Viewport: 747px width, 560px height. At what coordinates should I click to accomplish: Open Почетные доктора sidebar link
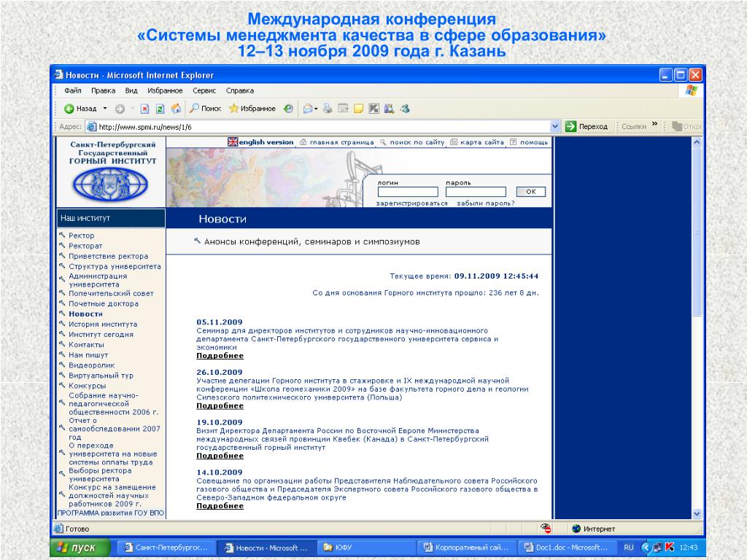[x=104, y=304]
